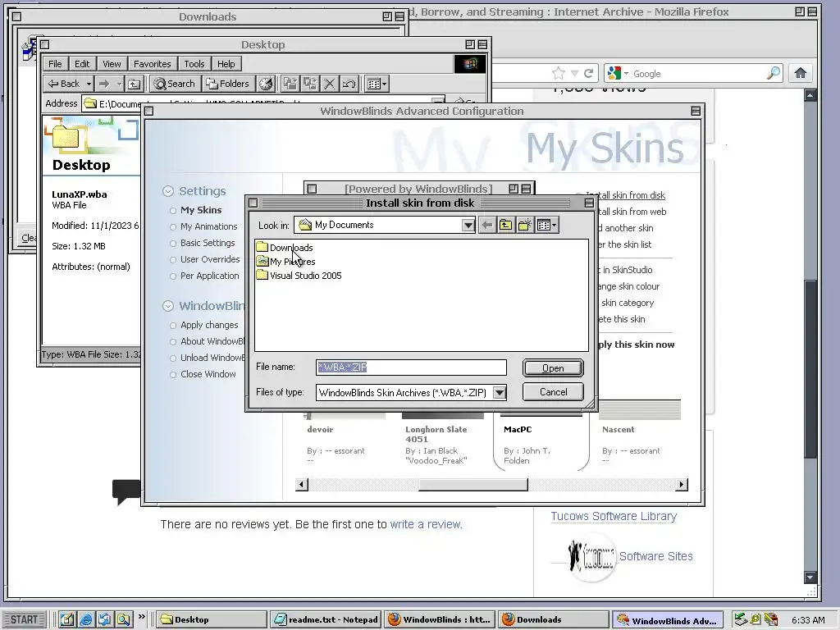The height and width of the screenshot is (630, 840).
Task: Select User Overrides option
Action: click(x=209, y=259)
